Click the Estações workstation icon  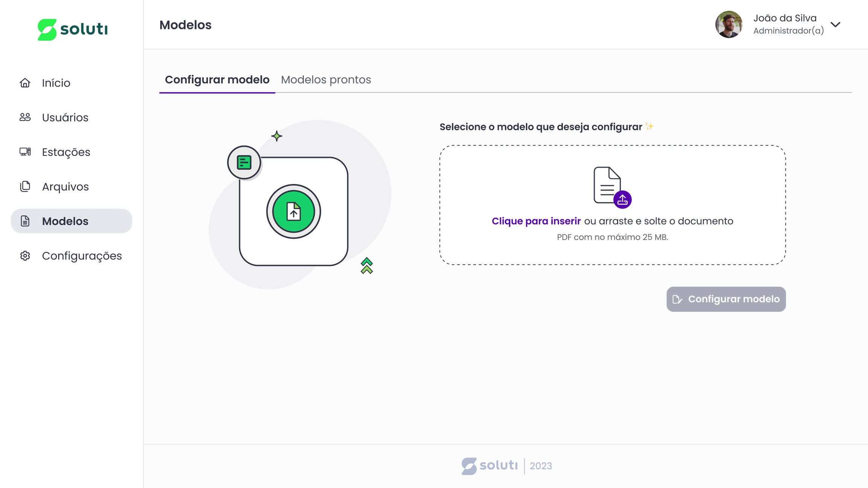pyautogui.click(x=25, y=152)
